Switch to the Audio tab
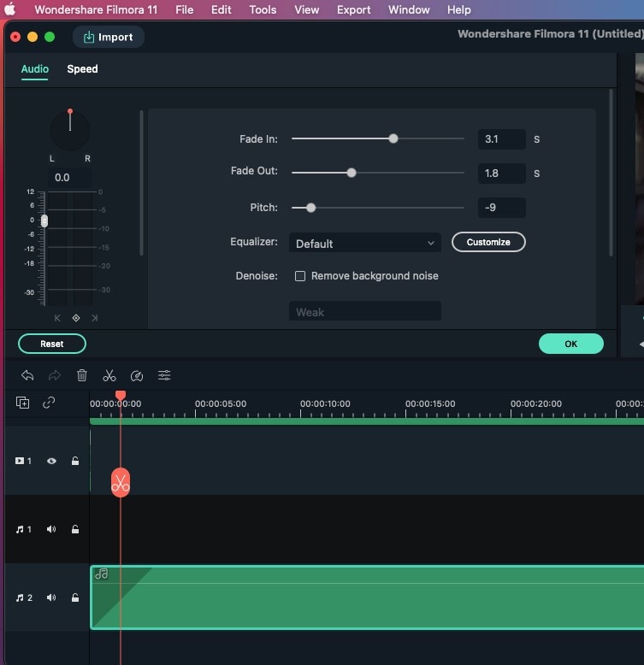The height and width of the screenshot is (665, 644). pos(35,69)
